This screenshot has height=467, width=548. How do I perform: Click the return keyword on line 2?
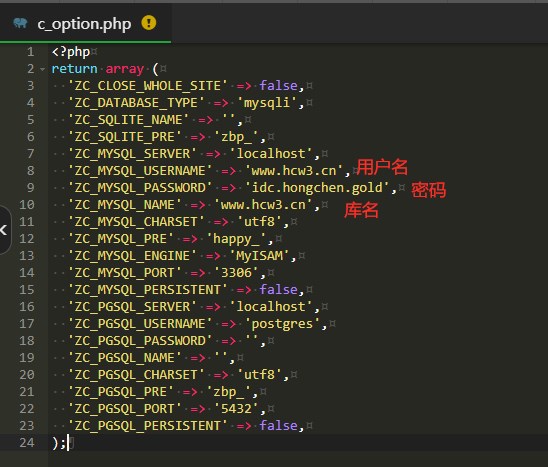point(74,69)
